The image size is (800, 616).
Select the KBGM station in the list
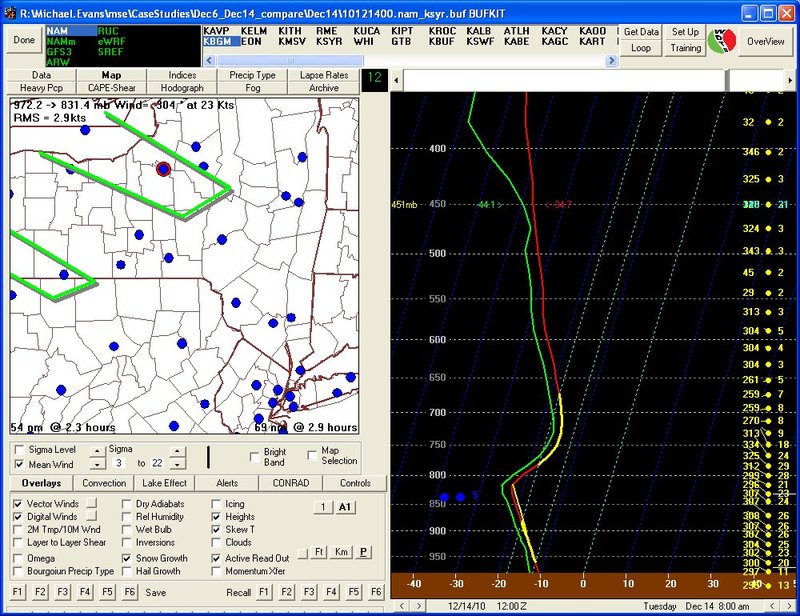click(x=217, y=41)
